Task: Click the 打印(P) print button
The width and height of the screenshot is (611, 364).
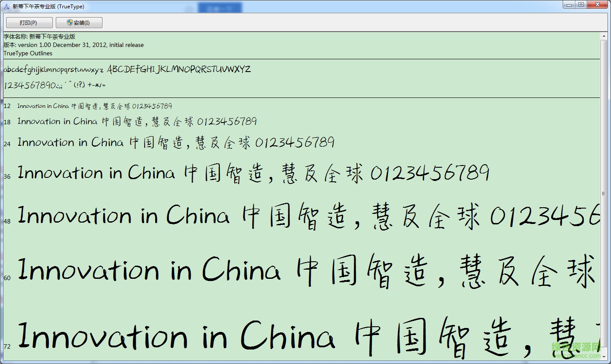Action: click(x=29, y=22)
